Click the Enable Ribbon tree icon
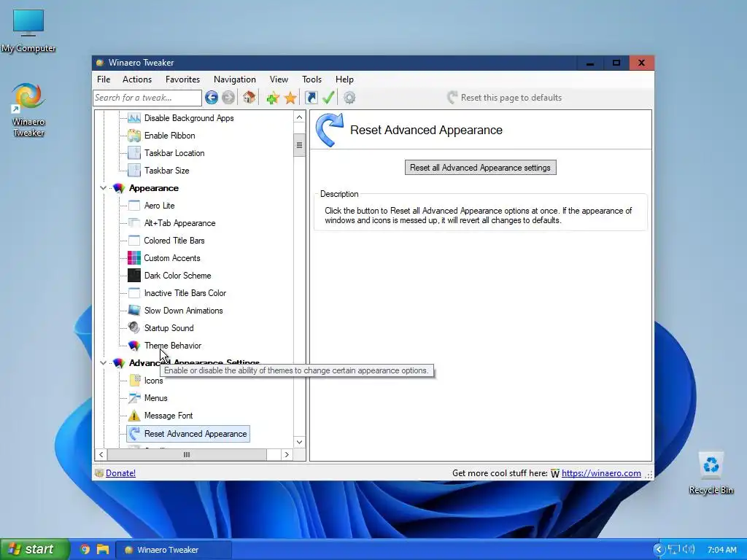 pyautogui.click(x=134, y=136)
